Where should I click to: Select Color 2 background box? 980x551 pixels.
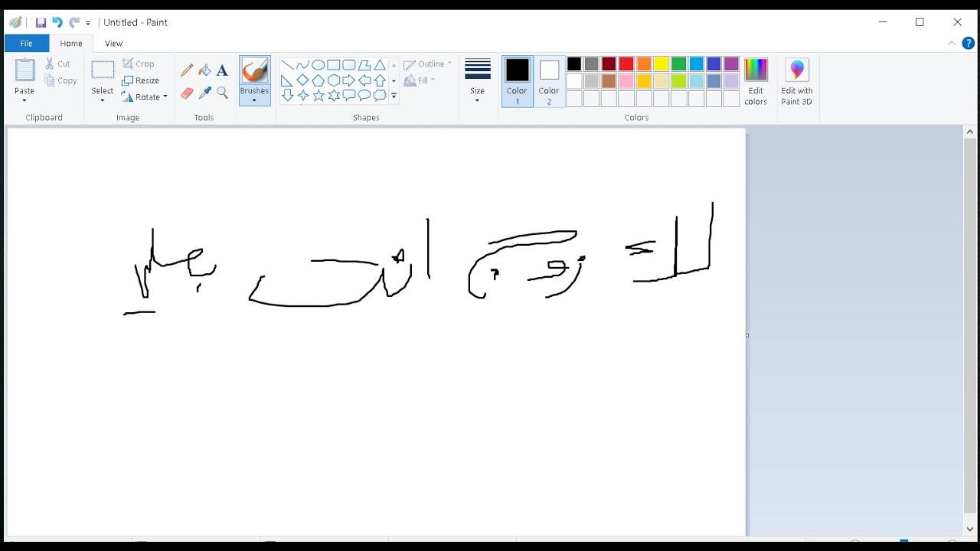point(549,81)
